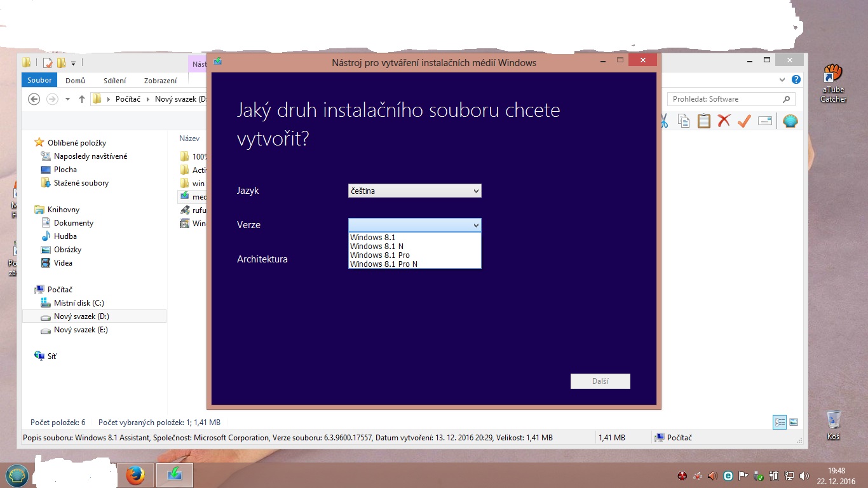
Task: Choose Windows 8.1 N from the Verze list
Action: [x=415, y=247]
